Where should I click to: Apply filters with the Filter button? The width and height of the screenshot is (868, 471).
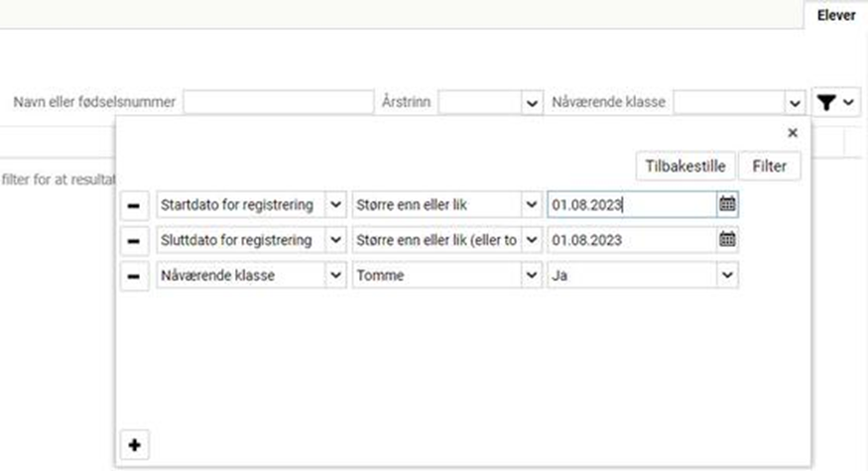click(x=769, y=166)
